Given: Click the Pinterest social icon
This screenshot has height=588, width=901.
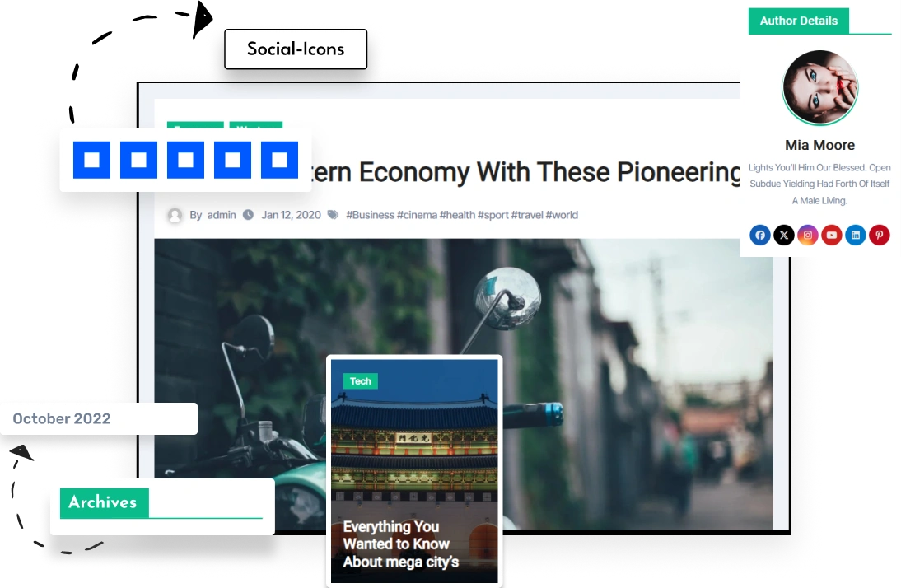Looking at the screenshot, I should (x=879, y=235).
